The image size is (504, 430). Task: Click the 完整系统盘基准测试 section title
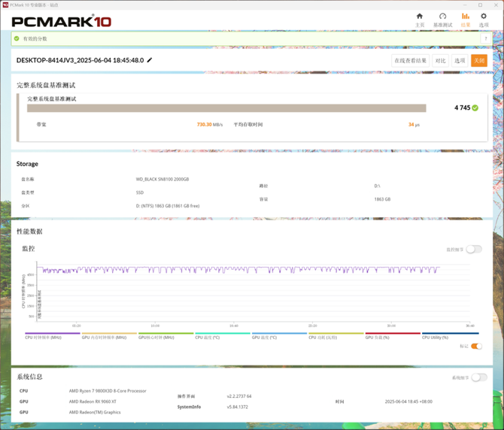46,85
